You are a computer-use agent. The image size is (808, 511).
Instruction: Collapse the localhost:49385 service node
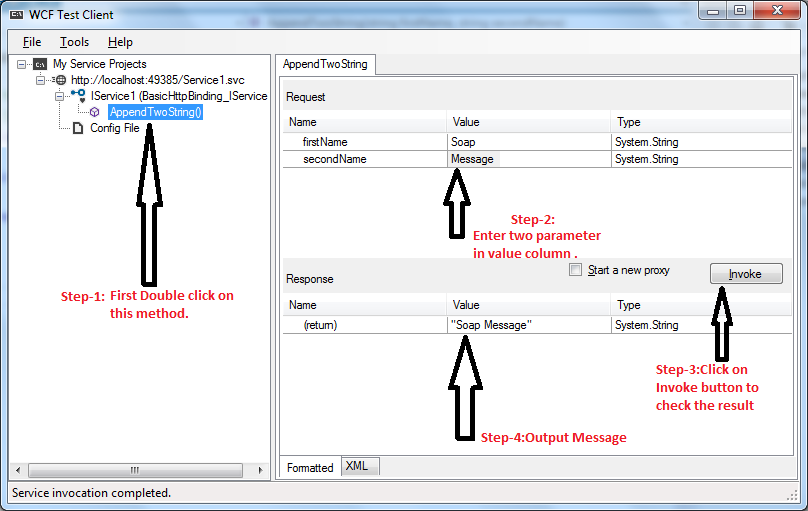(x=40, y=80)
